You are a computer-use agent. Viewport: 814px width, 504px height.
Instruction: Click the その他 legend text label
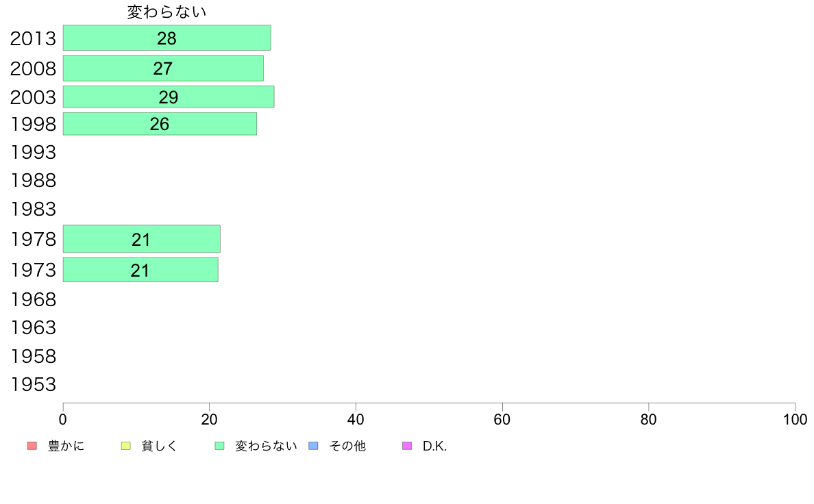click(x=347, y=446)
